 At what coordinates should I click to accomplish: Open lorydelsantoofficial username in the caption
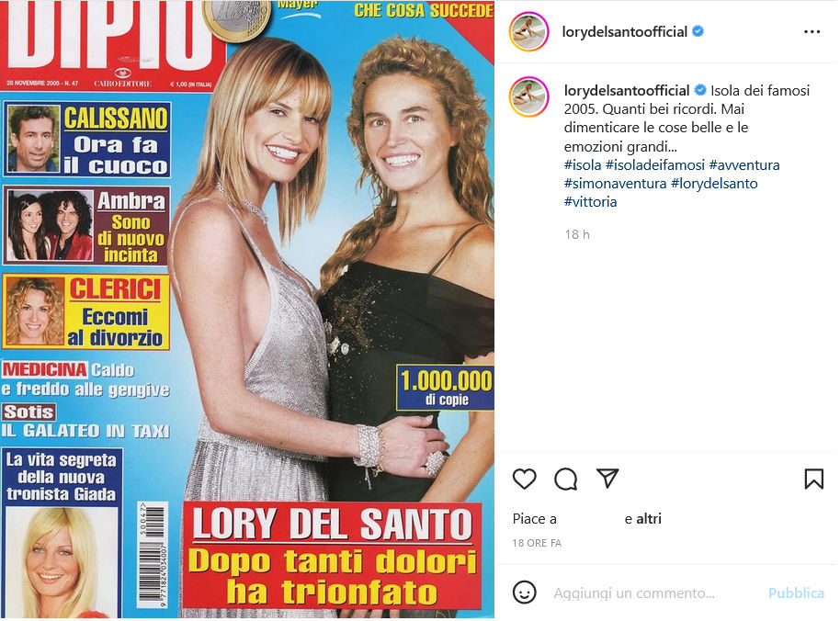[x=627, y=90]
